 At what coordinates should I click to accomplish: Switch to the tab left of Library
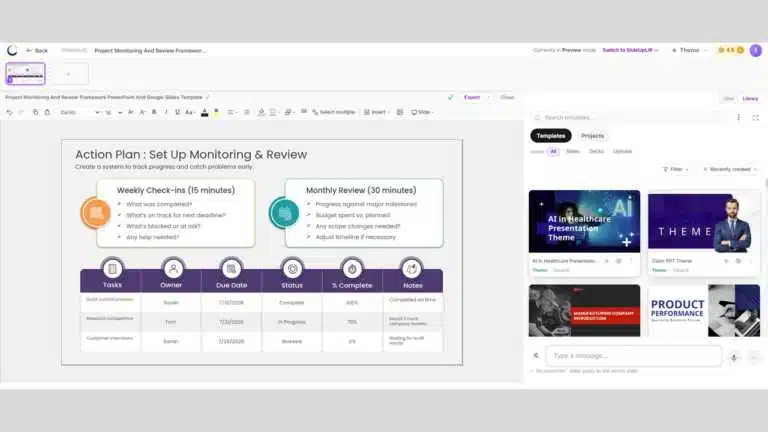729,98
